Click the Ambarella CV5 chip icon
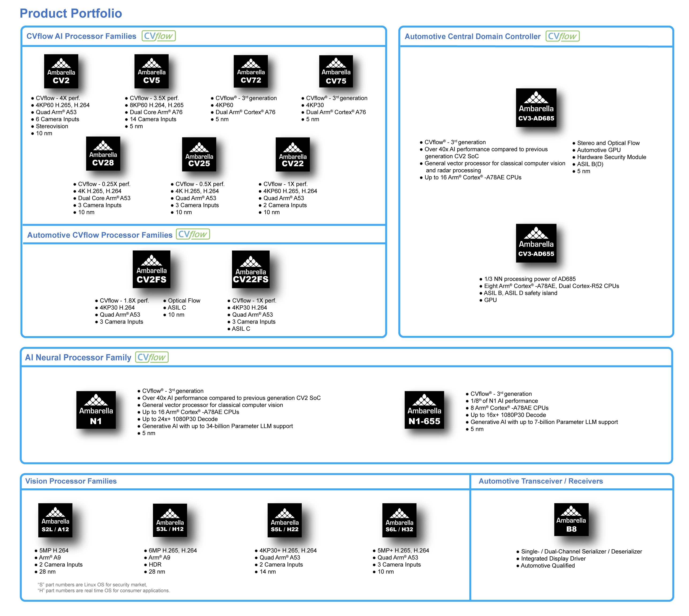689x616 pixels. [151, 71]
